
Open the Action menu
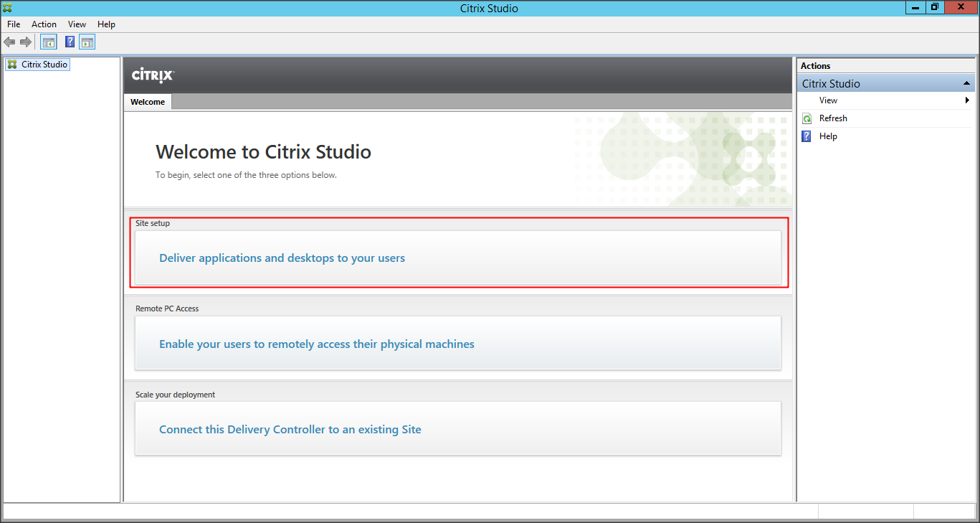click(44, 24)
